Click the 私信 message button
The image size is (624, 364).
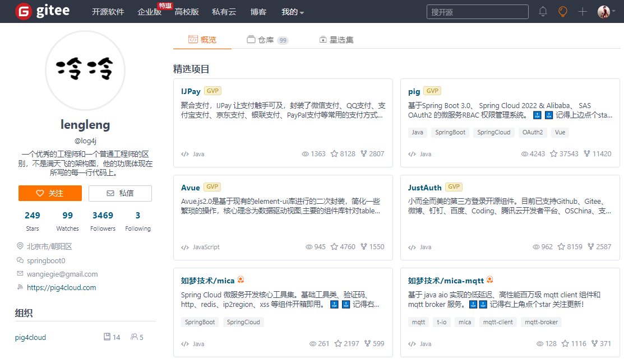tap(120, 193)
